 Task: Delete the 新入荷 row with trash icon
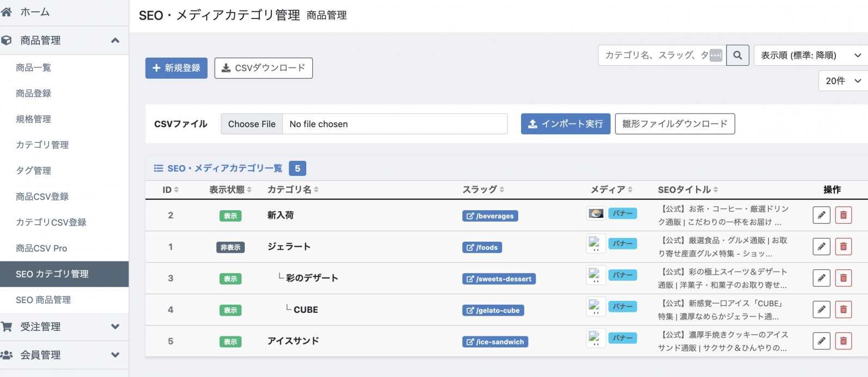pyautogui.click(x=844, y=215)
